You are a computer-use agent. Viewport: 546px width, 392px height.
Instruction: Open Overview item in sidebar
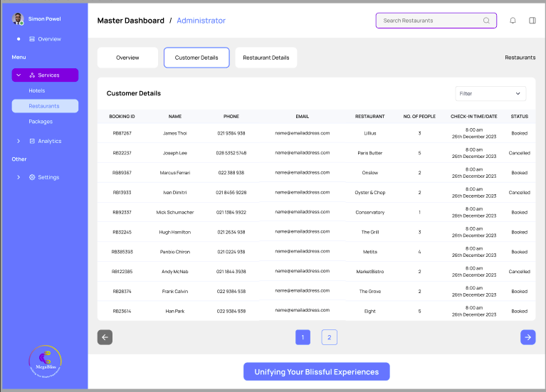coord(45,39)
